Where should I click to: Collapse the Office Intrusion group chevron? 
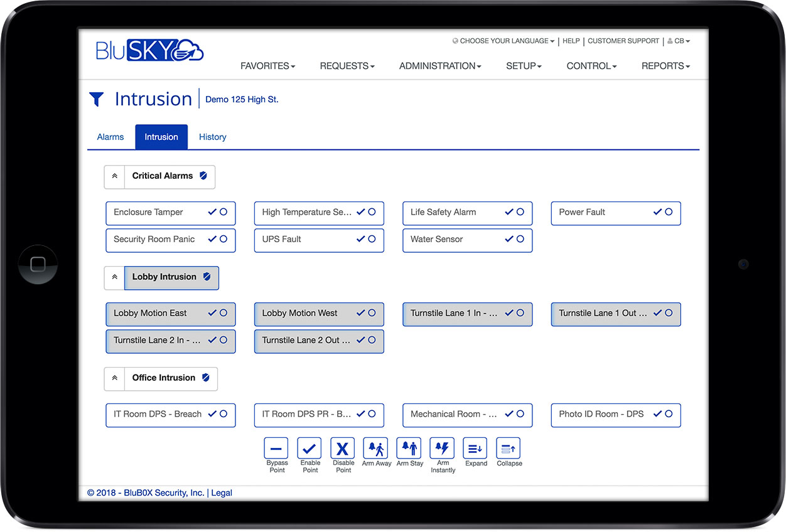pyautogui.click(x=114, y=378)
